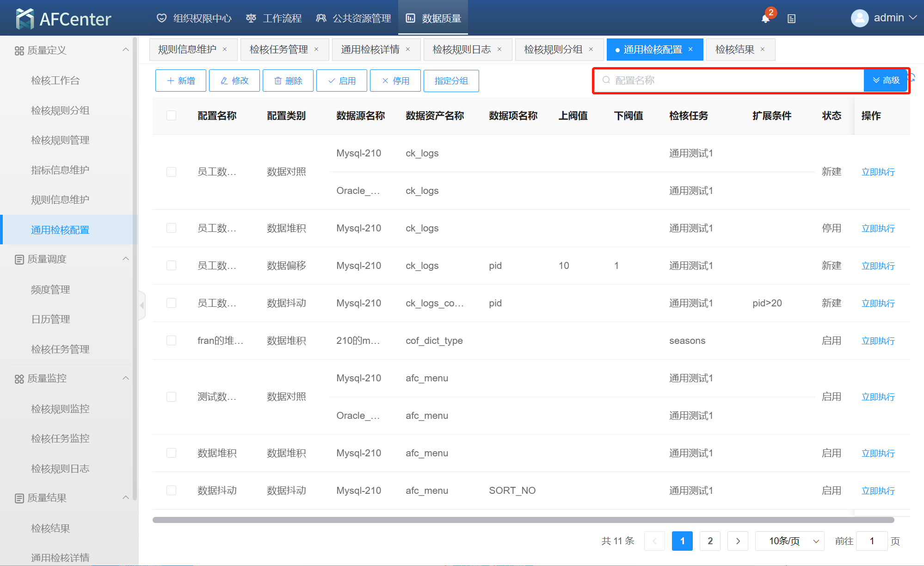Switch to the 检核规则日志 tab
The height and width of the screenshot is (566, 924).
click(x=462, y=50)
